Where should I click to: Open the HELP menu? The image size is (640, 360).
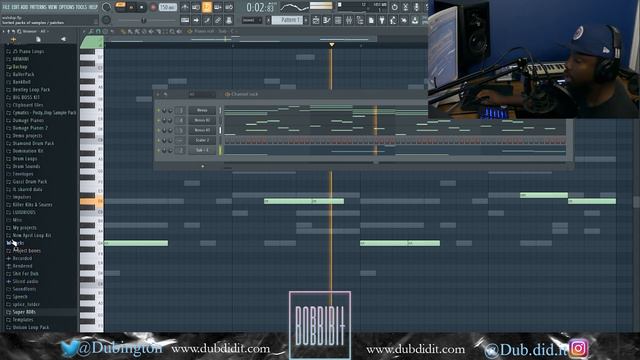pyautogui.click(x=93, y=7)
